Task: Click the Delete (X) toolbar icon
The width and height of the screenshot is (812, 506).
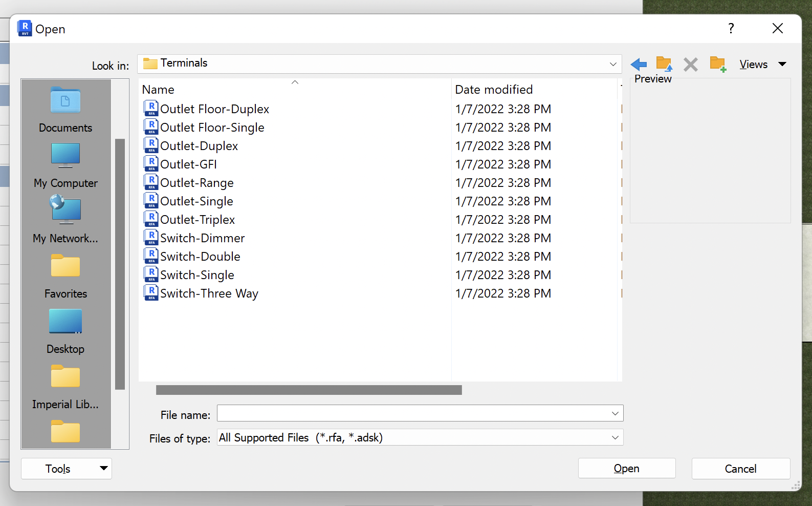Action: click(x=691, y=65)
